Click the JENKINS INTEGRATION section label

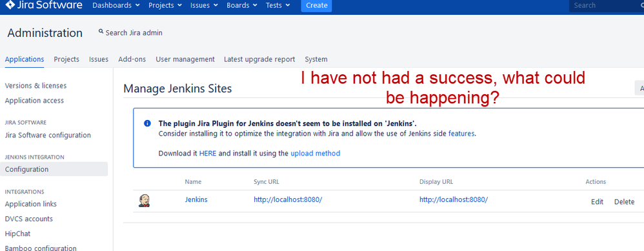click(x=34, y=157)
